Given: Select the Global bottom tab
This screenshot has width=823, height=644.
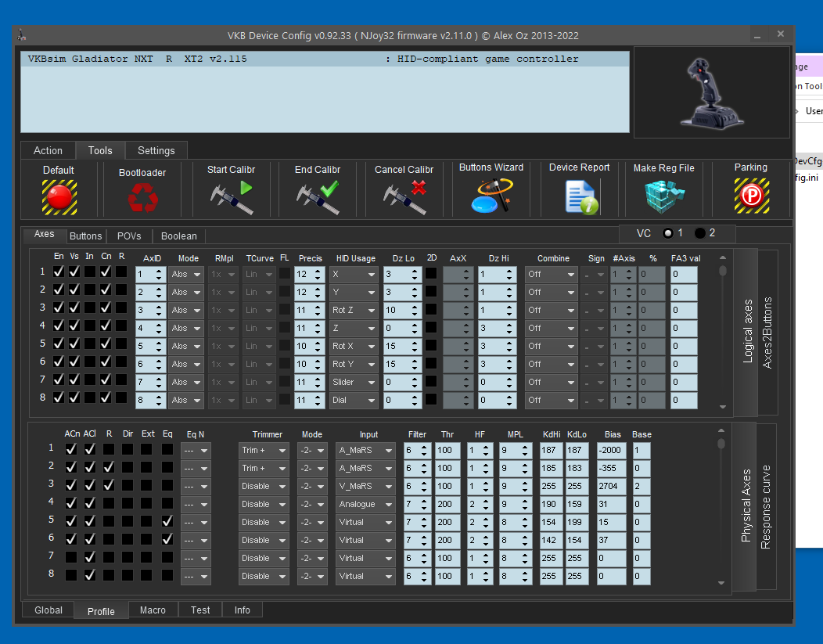Looking at the screenshot, I should coord(49,610).
